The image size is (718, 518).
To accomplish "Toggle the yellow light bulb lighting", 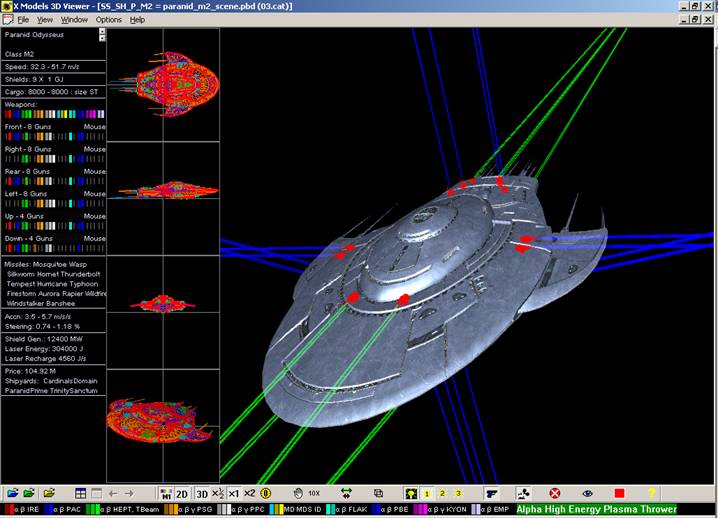I will 410,493.
